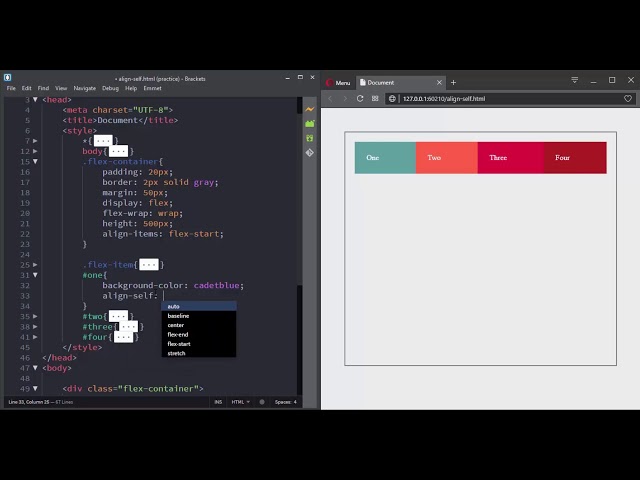The image size is (640, 480).
Task: Select auto from autocomplete list
Action: 199,306
